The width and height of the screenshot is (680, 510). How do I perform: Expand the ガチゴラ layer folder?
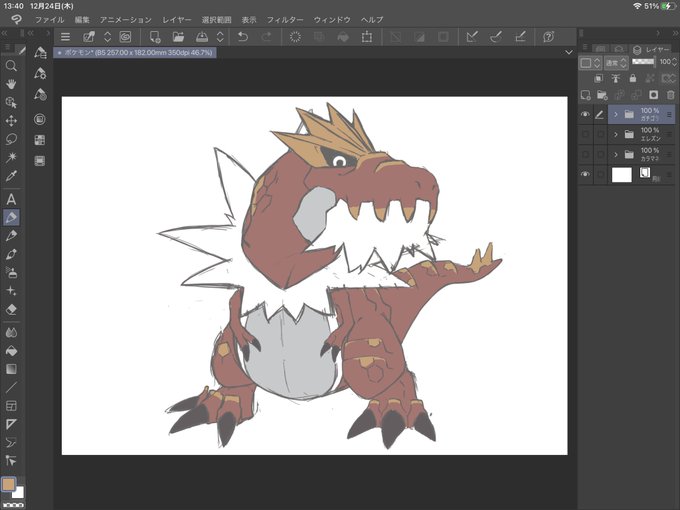[x=615, y=115]
